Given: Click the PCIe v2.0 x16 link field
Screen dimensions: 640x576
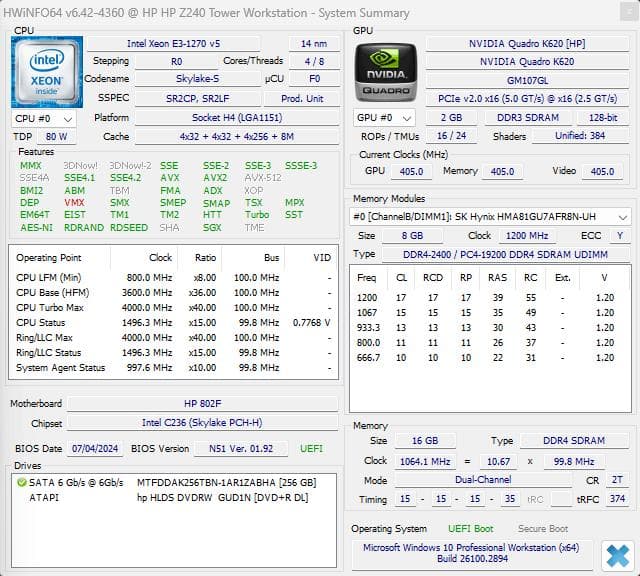Looking at the screenshot, I should click(527, 99).
